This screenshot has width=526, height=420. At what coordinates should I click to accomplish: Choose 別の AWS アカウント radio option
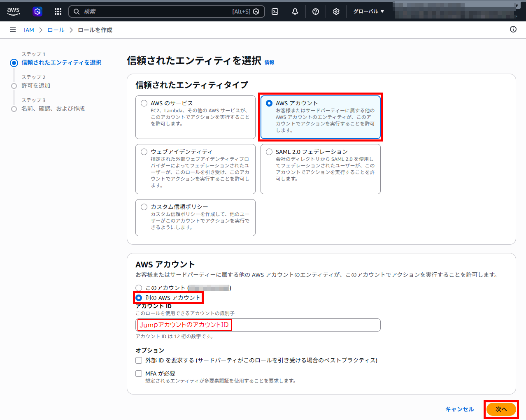click(x=139, y=298)
